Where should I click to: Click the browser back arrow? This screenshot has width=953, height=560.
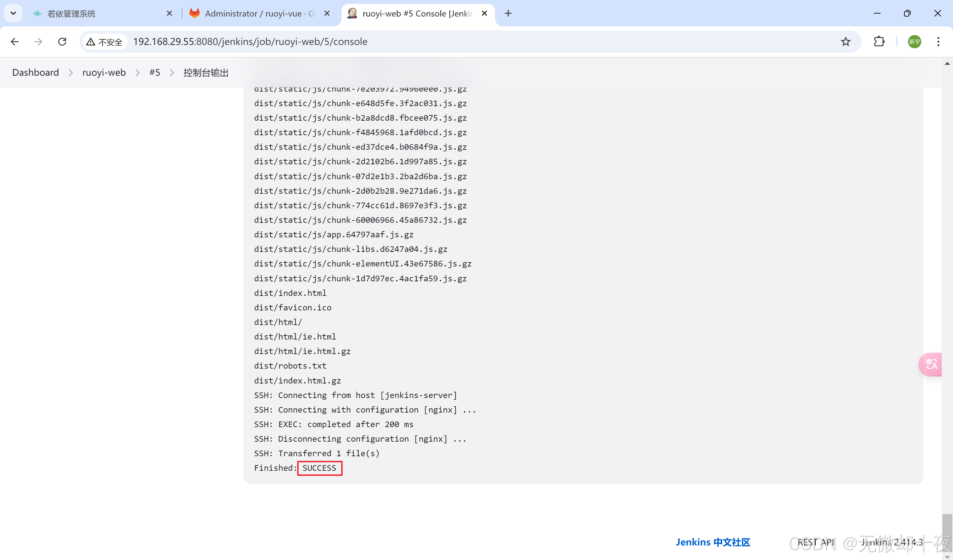(x=15, y=42)
